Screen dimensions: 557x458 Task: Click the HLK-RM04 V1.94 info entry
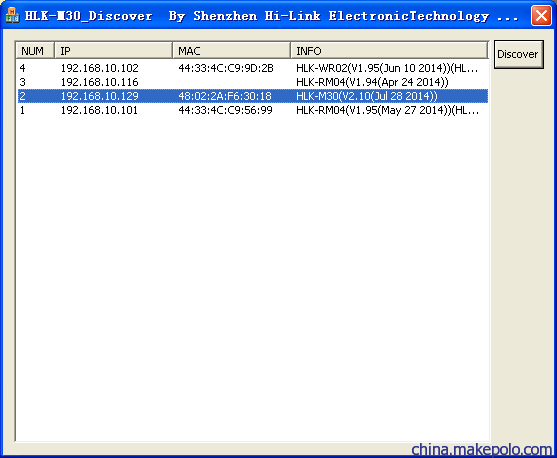[x=372, y=82]
